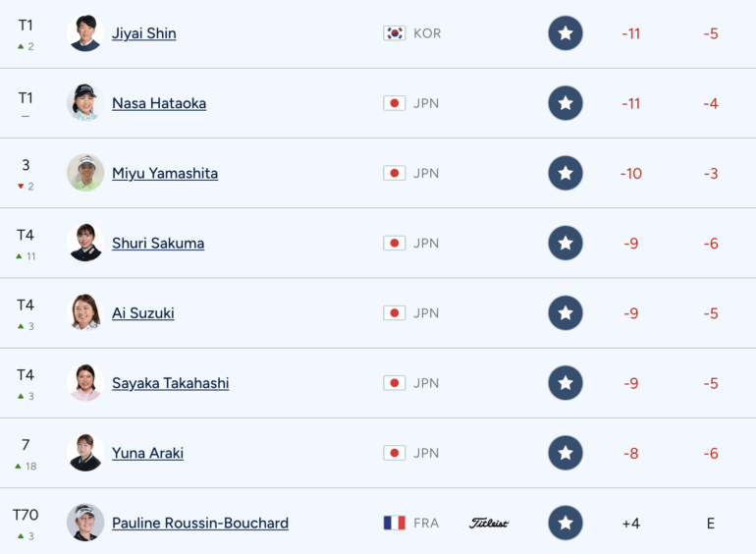Viewport: 756px width, 554px height.
Task: Toggle the star for Nasa Hataoka
Action: tap(566, 103)
